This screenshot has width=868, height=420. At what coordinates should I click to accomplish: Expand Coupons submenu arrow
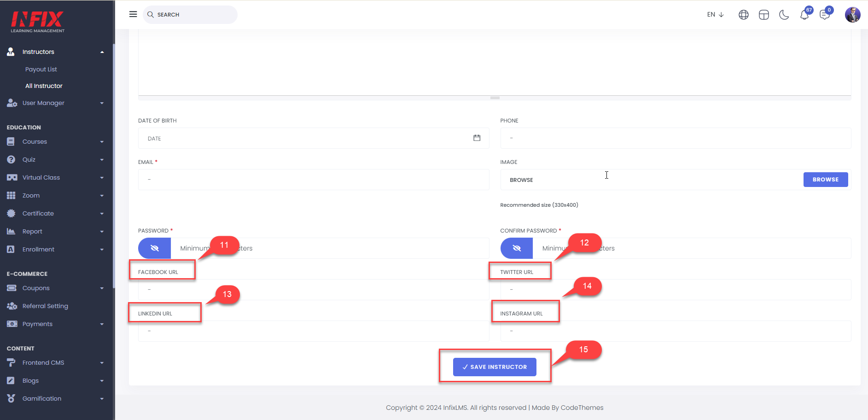102,288
